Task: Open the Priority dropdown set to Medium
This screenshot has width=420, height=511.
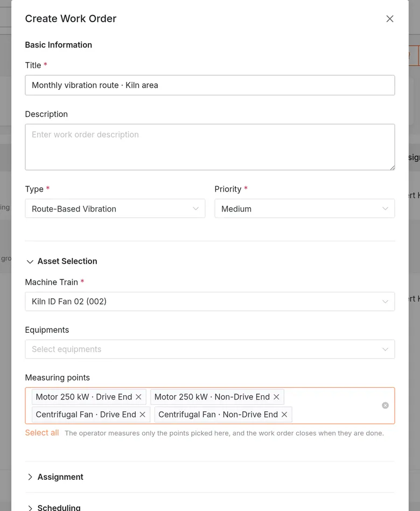Action: point(305,208)
